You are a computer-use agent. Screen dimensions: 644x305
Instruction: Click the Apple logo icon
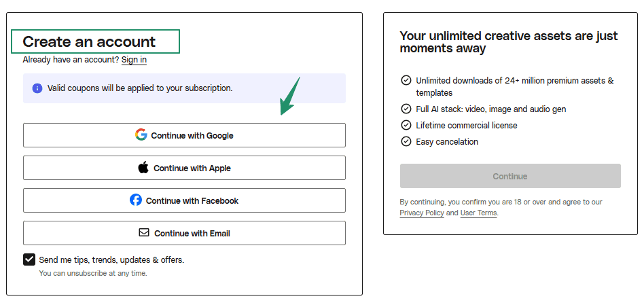coord(143,167)
